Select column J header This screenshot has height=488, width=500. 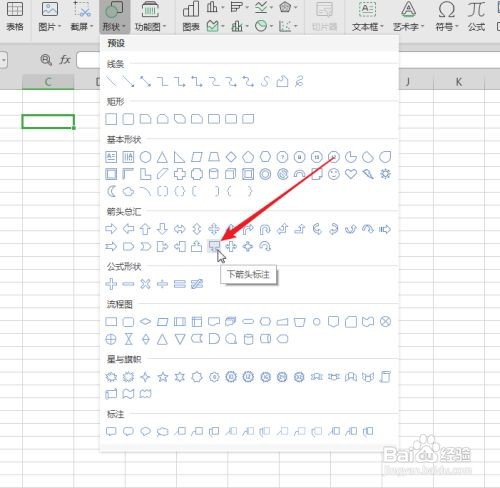click(x=408, y=82)
